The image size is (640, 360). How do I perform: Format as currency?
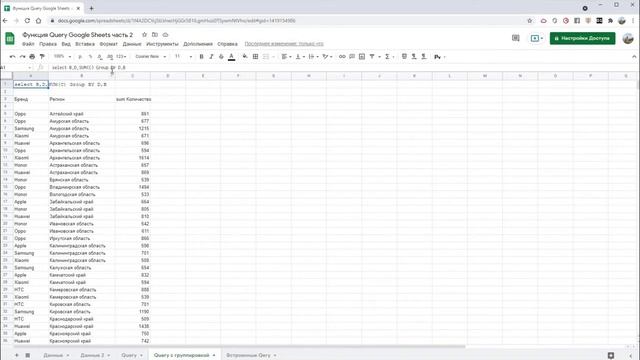coord(80,57)
